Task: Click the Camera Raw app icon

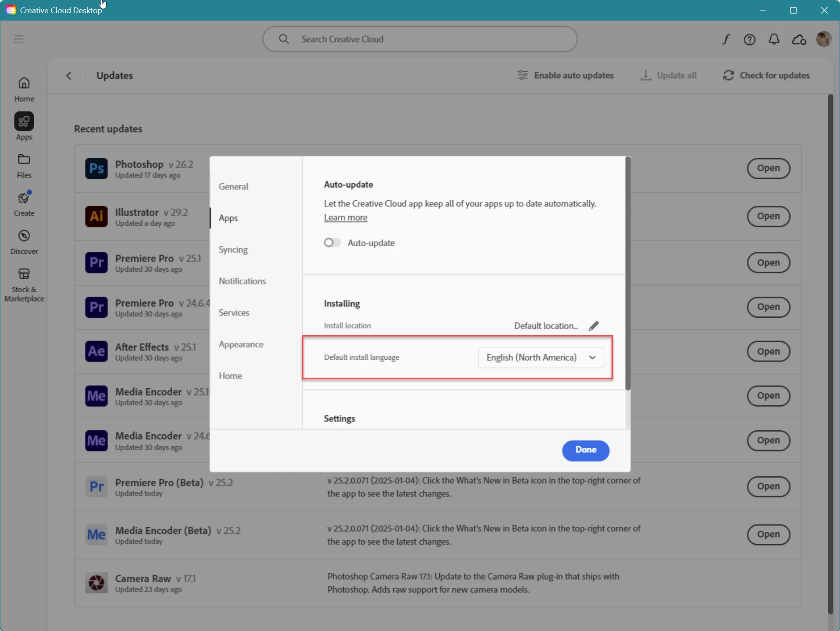Action: [96, 583]
